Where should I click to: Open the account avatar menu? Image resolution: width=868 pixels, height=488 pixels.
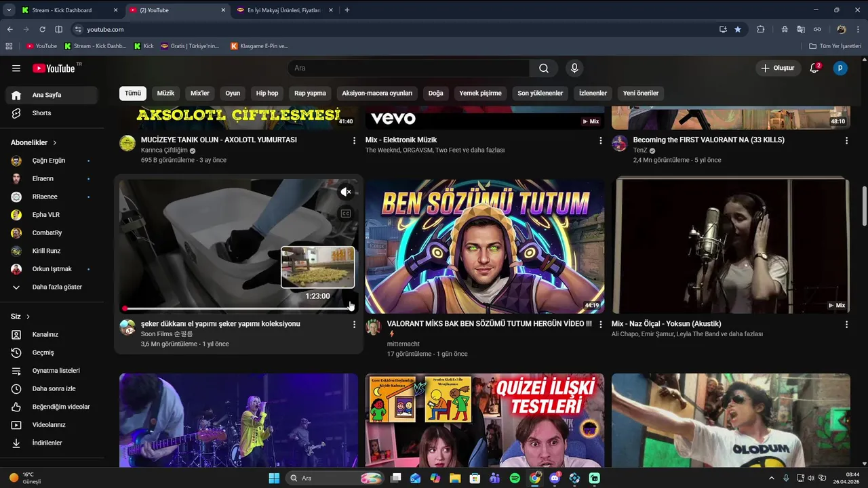tap(840, 68)
